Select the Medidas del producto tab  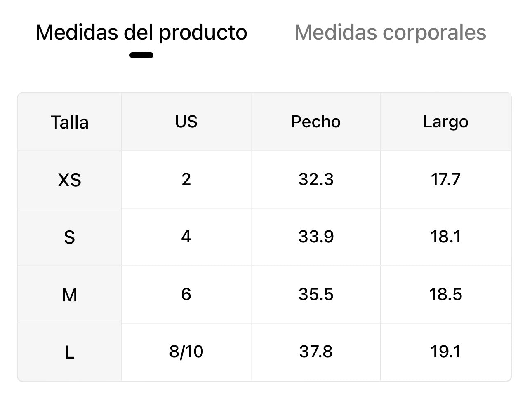point(141,33)
